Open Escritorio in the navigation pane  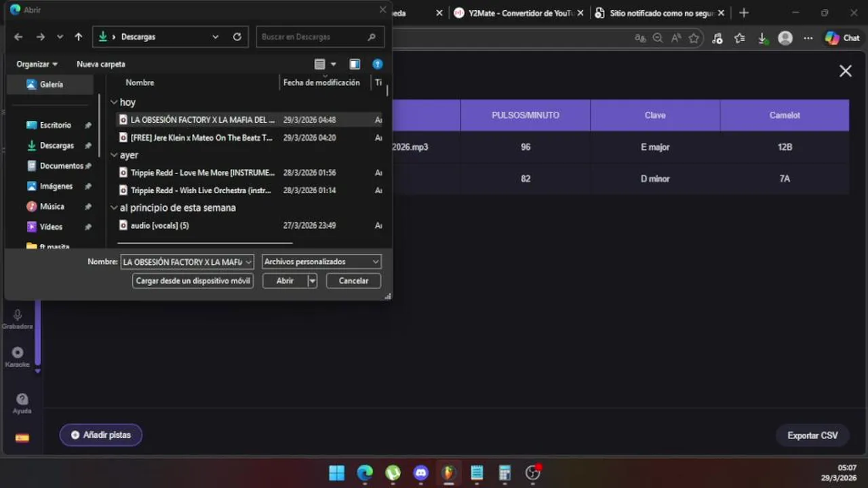tap(55, 125)
